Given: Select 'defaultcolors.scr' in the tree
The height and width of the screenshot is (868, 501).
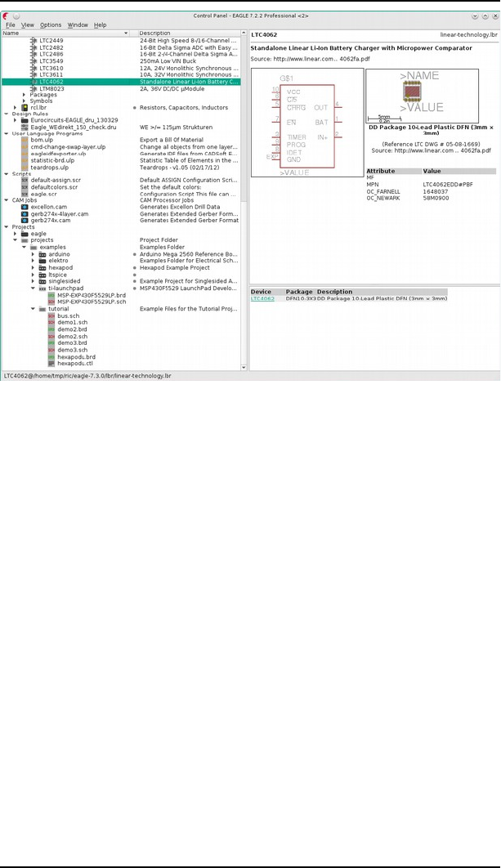Looking at the screenshot, I should tap(54, 187).
